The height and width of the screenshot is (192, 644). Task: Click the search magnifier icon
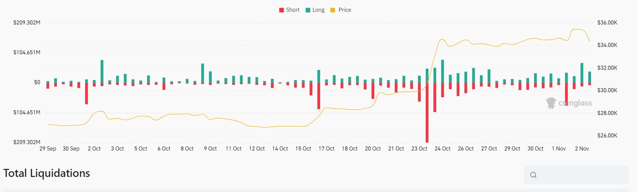point(533,175)
